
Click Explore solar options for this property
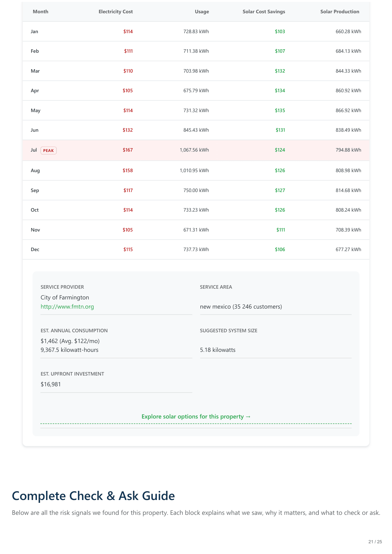coord(196,417)
